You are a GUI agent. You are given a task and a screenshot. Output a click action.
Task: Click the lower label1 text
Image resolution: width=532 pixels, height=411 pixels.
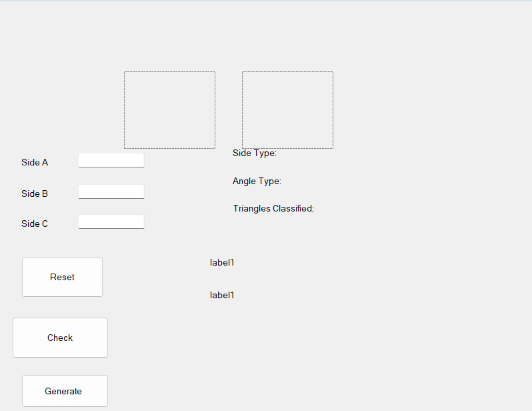tap(222, 295)
